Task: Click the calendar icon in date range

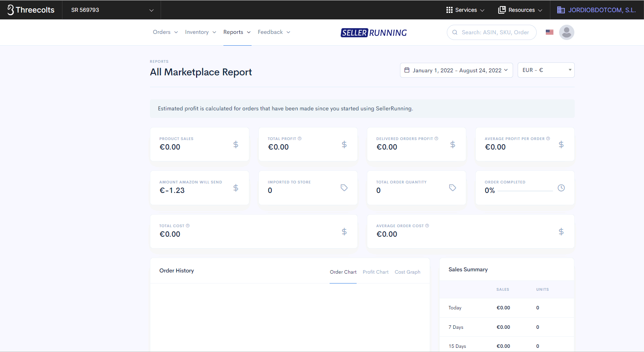Action: 407,70
